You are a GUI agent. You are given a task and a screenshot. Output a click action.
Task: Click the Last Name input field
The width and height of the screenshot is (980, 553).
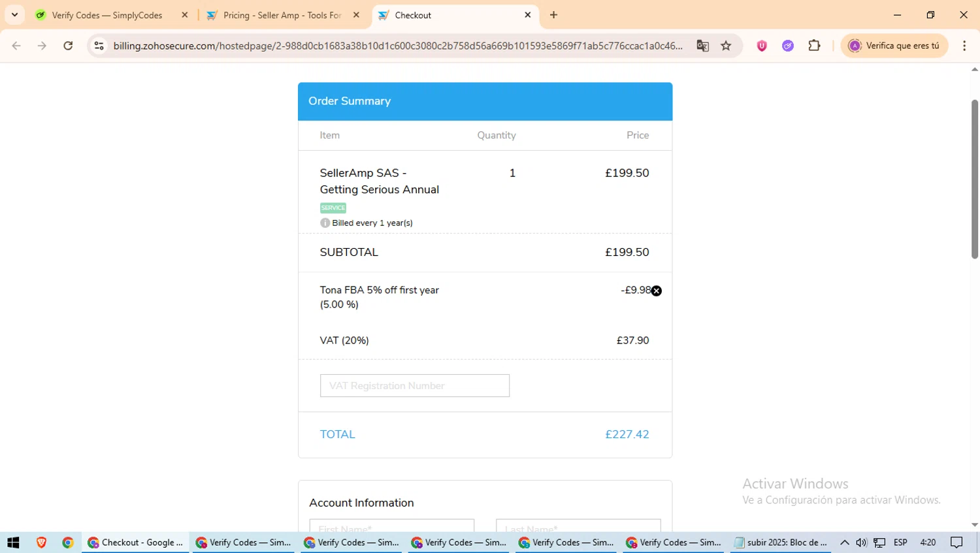tap(578, 526)
